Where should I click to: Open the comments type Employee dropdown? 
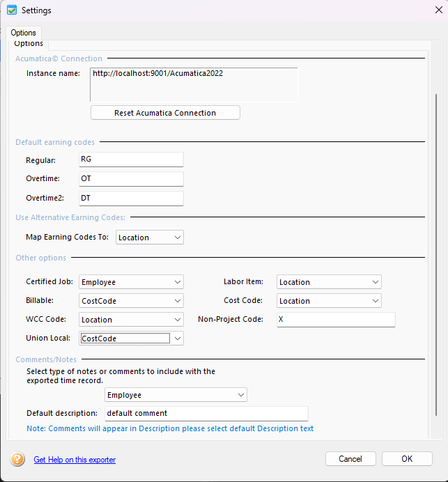[x=176, y=395]
